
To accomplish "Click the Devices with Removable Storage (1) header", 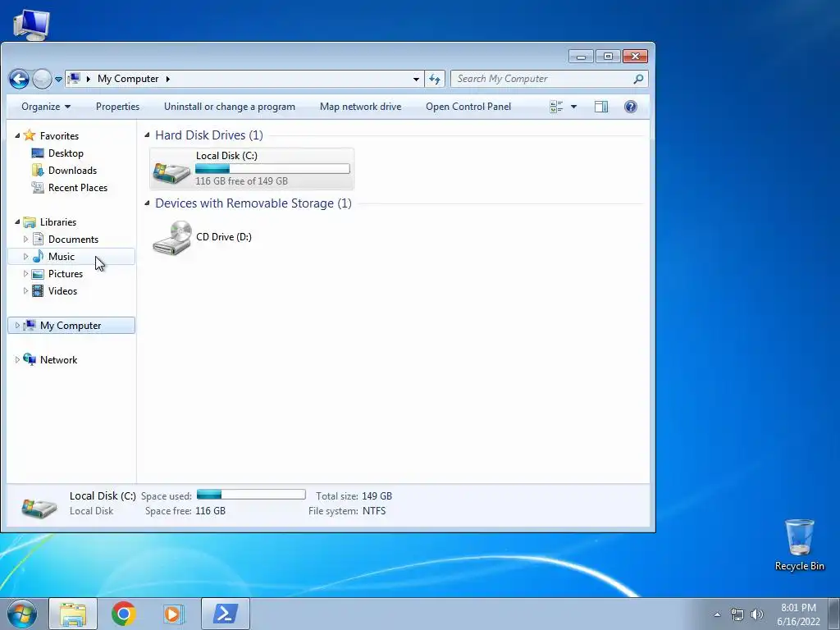I will click(x=253, y=203).
